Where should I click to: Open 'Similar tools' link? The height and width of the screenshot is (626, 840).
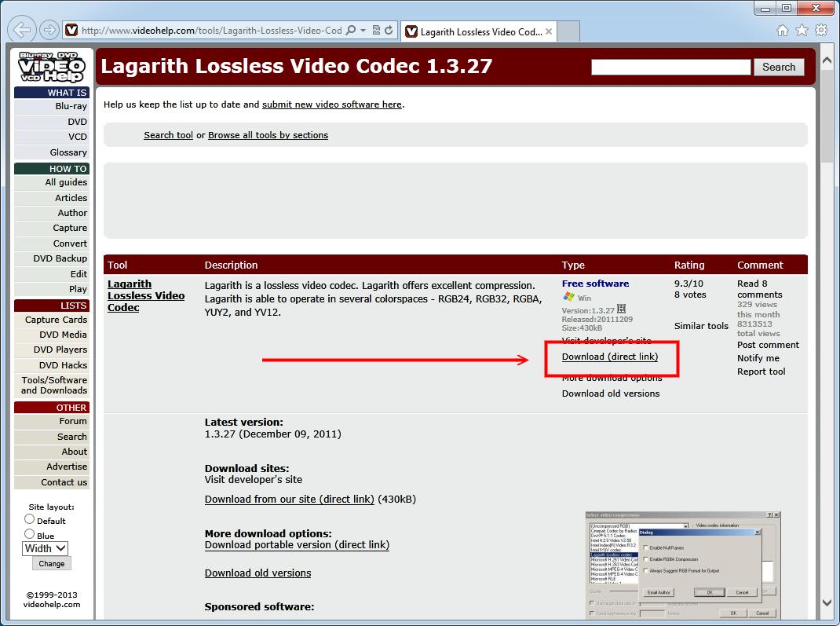(x=701, y=326)
